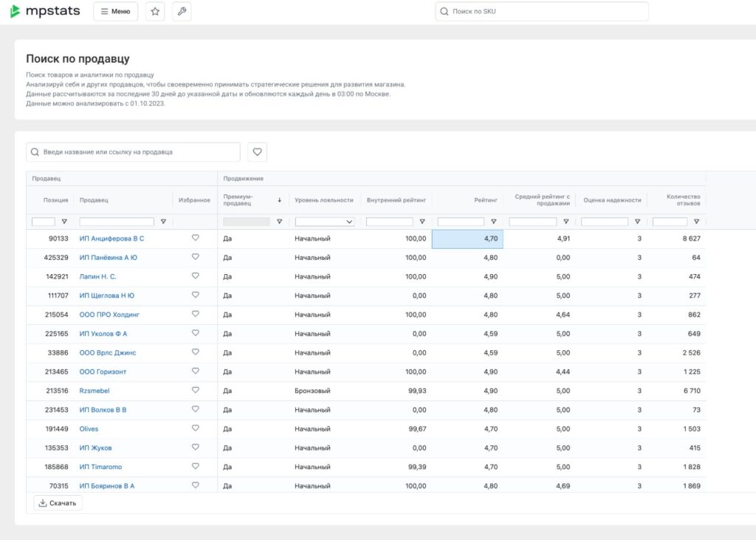Viewport: 756px width, 540px height.
Task: Toggle favorite heart for ИП Анциферова В С
Action: pyautogui.click(x=196, y=238)
